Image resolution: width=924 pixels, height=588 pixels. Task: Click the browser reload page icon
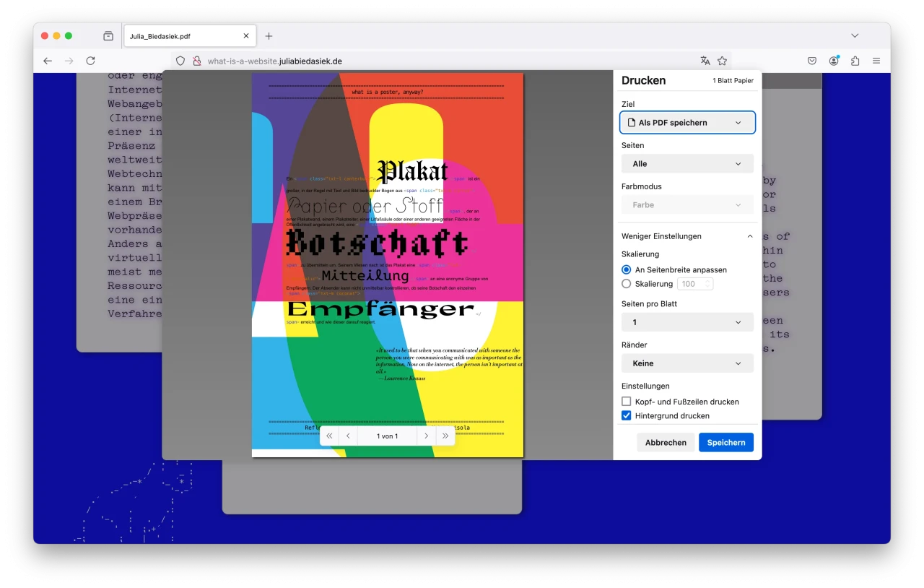tap(90, 61)
